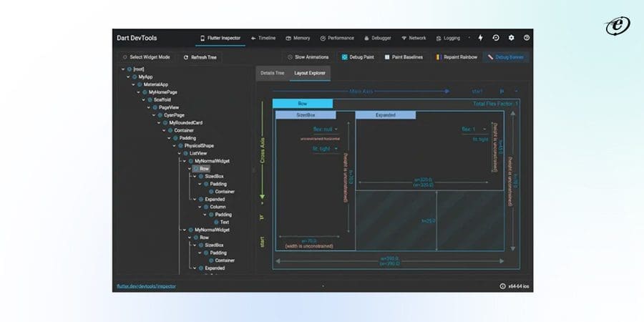Switch to the Details Tree tab
This screenshot has height=322, width=644.
[273, 73]
